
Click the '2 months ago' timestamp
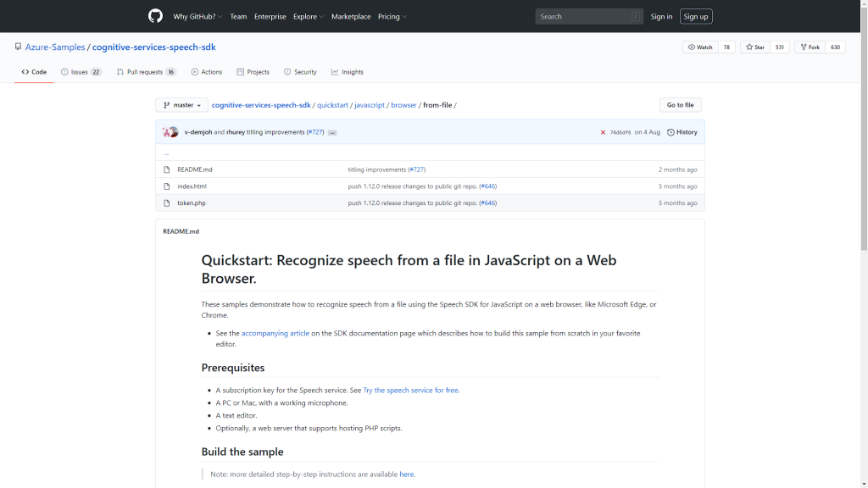[677, 169]
